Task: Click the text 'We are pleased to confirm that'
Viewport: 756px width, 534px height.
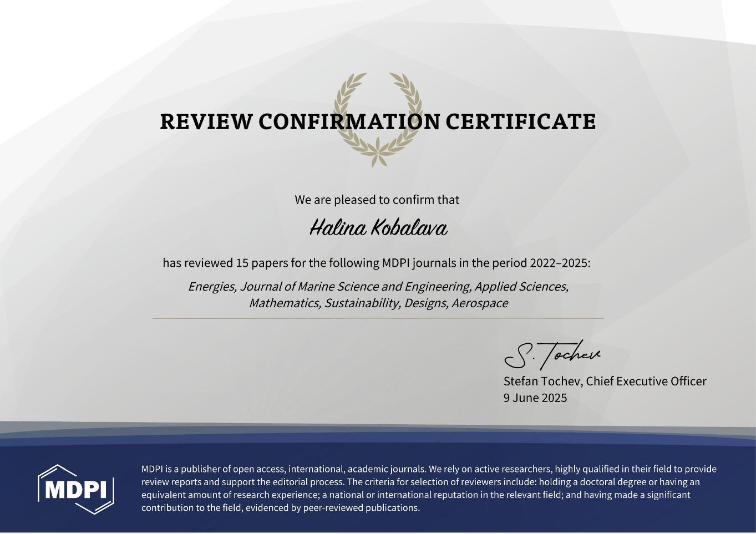Action: (x=377, y=200)
